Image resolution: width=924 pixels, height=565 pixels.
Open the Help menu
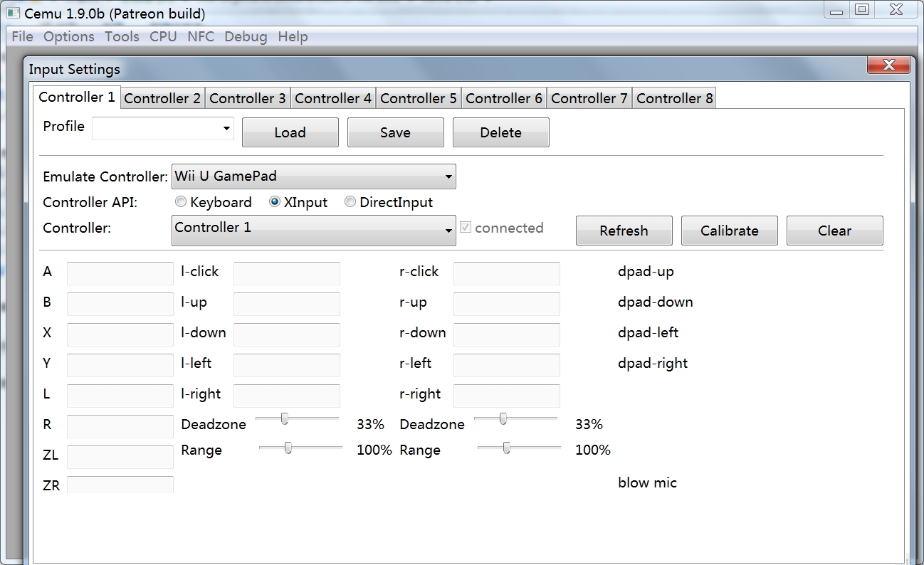coord(293,36)
